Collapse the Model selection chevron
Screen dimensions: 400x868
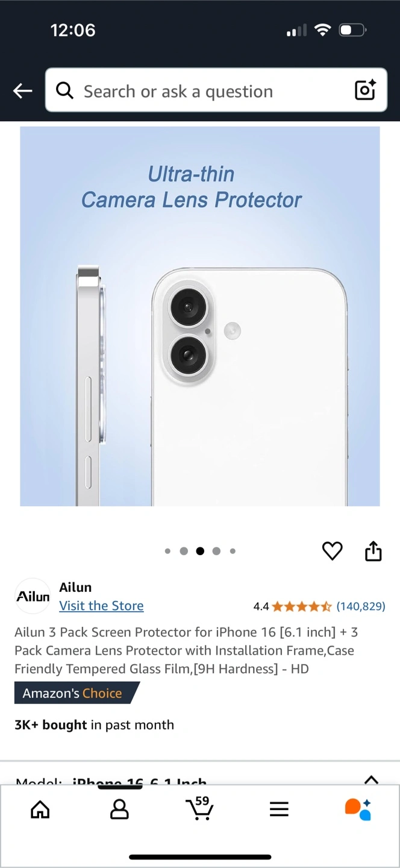coord(372,779)
